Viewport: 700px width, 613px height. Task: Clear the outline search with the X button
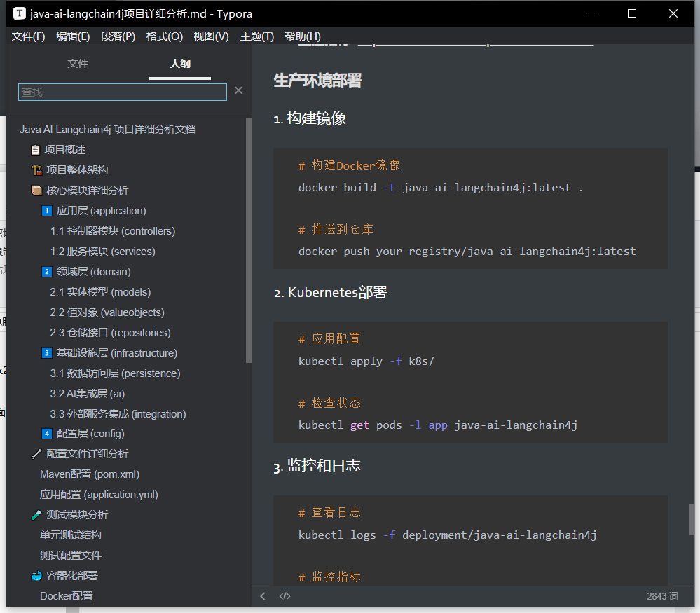click(x=239, y=90)
